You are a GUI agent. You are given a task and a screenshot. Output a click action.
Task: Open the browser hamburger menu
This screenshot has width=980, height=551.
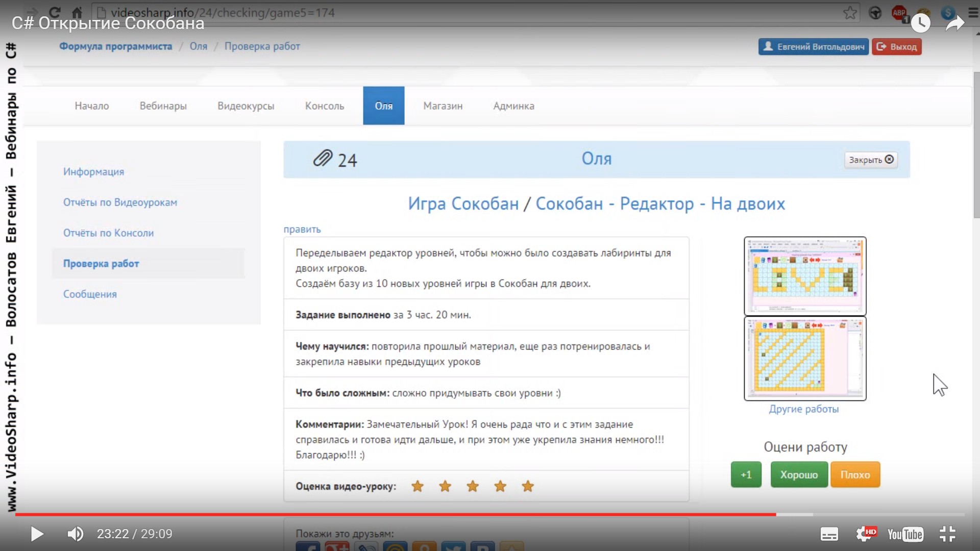(x=973, y=13)
